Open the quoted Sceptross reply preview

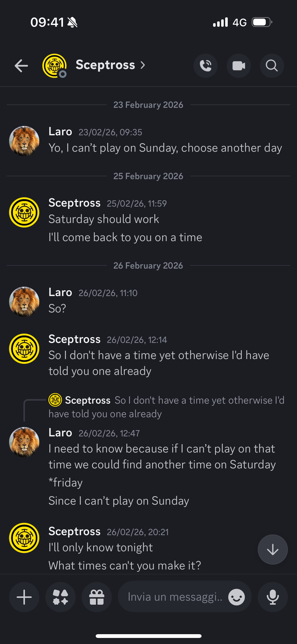(166, 407)
